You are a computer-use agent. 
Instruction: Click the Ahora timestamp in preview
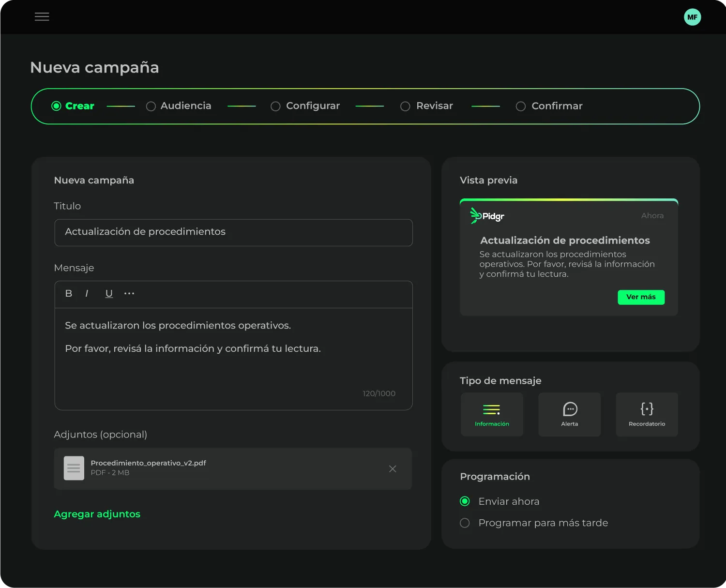(652, 216)
